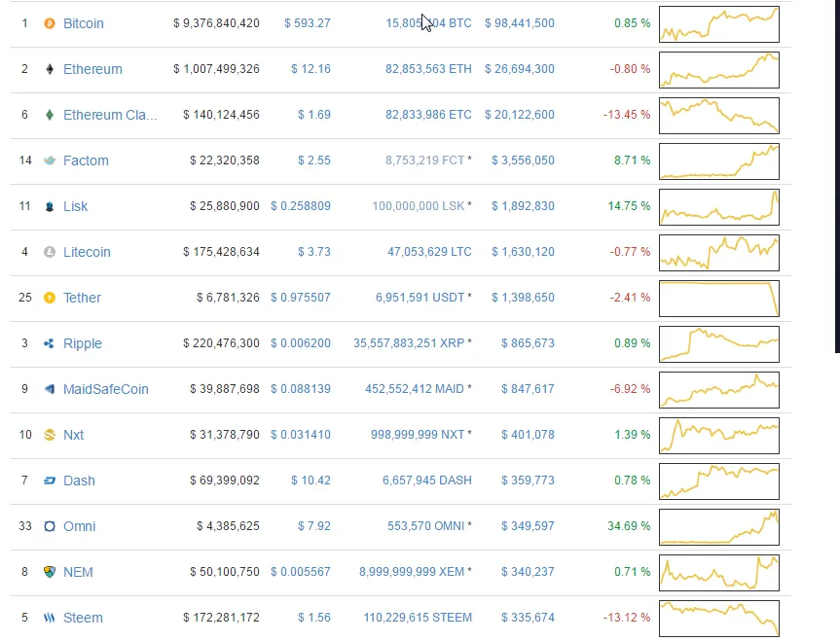View Ethereum Classic price sparkline chart
This screenshot has height=641, width=840.
[x=719, y=116]
